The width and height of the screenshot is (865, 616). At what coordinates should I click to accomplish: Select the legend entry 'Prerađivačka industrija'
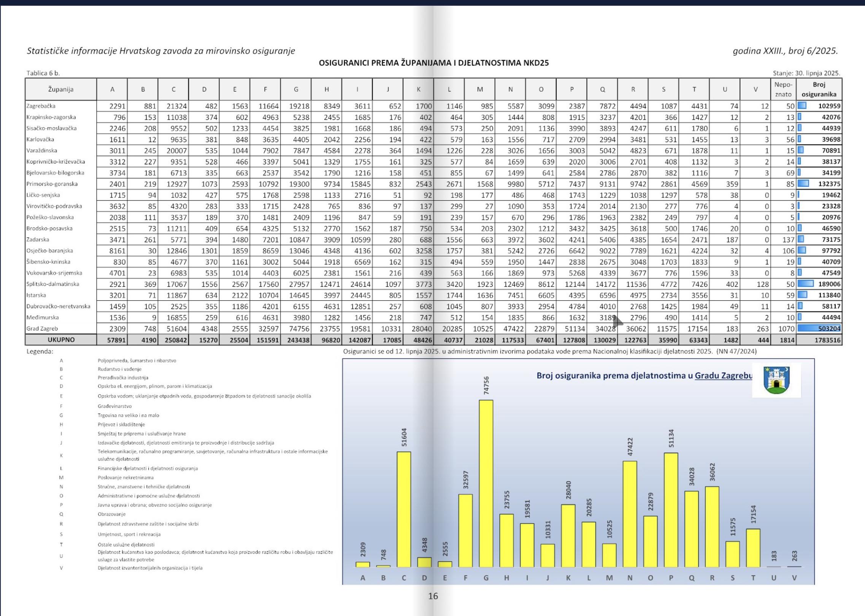(x=123, y=378)
